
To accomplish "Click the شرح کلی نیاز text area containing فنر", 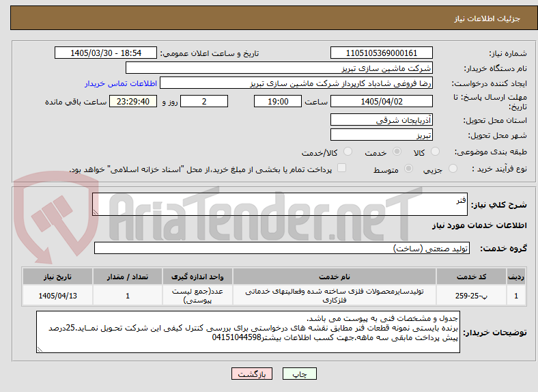I will tap(280, 204).
